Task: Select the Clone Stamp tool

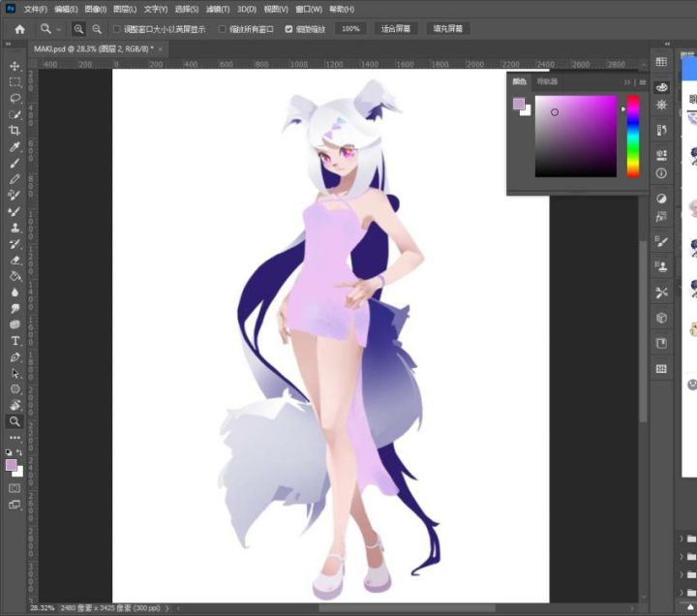Action: click(15, 228)
